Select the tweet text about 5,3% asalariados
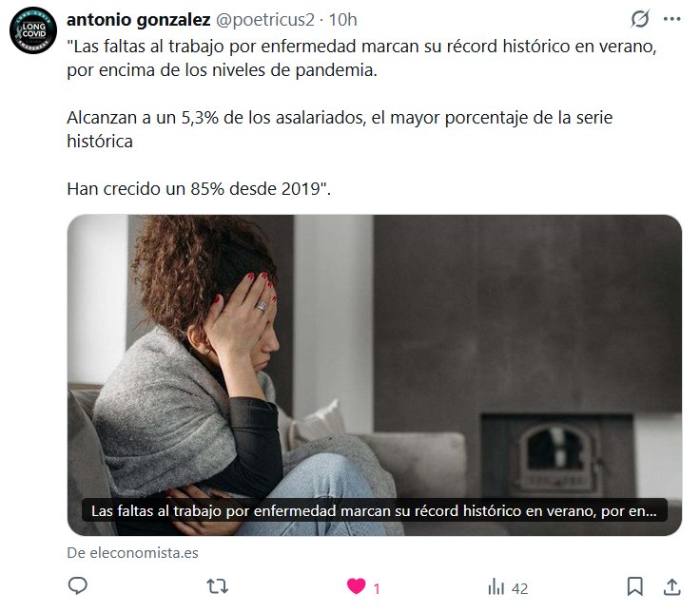The height and width of the screenshot is (612, 700). coord(340,129)
